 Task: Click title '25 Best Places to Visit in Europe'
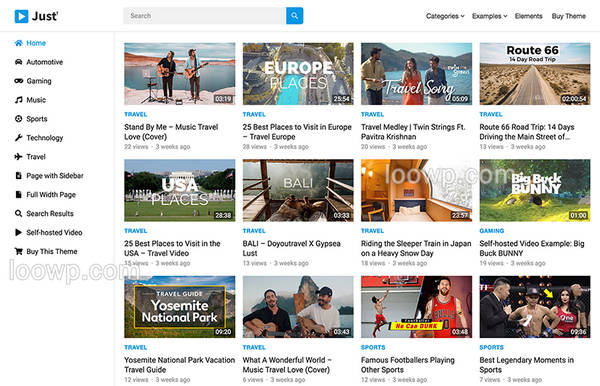point(297,132)
